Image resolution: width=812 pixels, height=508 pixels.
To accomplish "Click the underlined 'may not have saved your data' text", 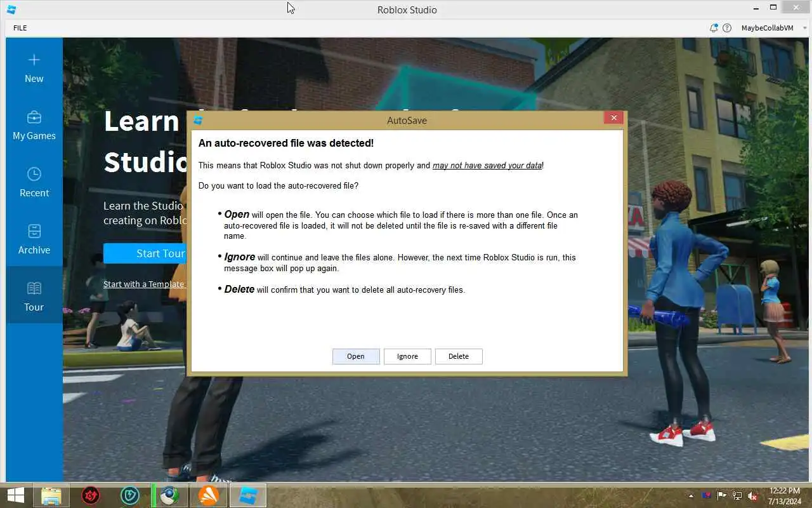I will 487,165.
